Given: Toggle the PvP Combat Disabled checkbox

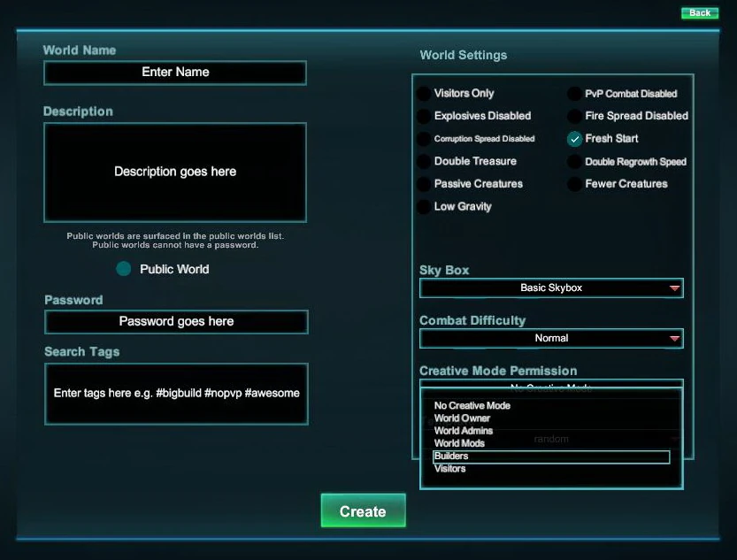Looking at the screenshot, I should pyautogui.click(x=574, y=94).
